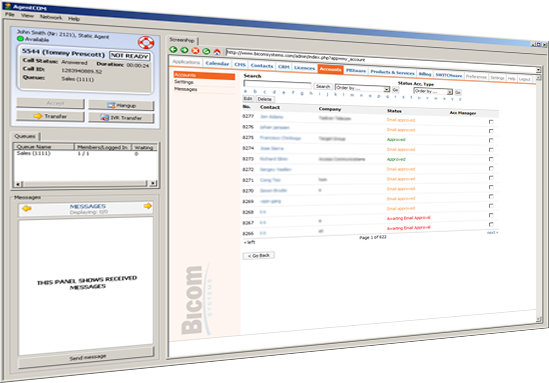Click the Hangup button
The height and width of the screenshot is (383, 549).
[121, 105]
